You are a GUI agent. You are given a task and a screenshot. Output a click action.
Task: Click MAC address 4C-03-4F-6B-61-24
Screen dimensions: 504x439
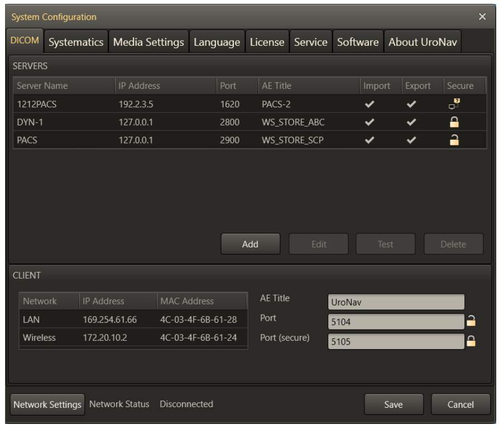[x=199, y=338]
